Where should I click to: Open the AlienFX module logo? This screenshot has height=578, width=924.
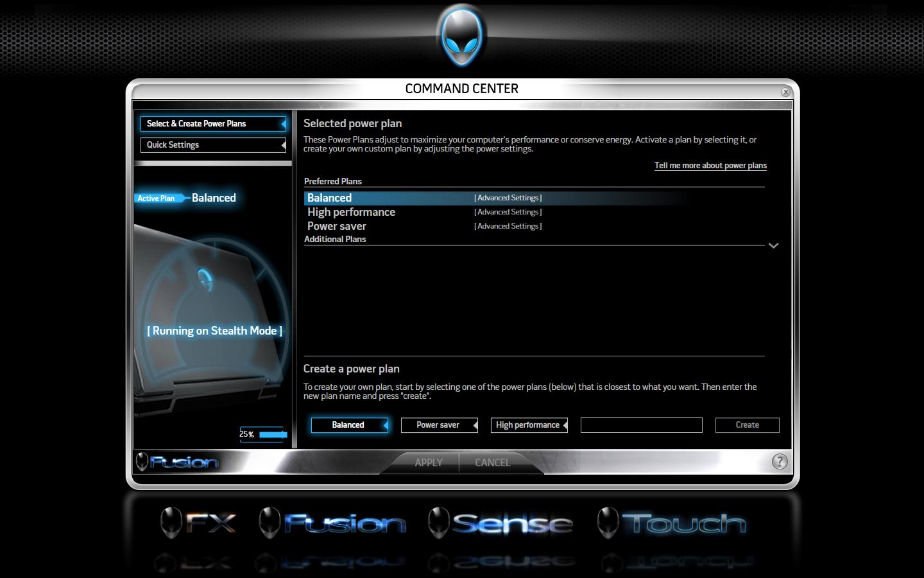click(x=198, y=523)
